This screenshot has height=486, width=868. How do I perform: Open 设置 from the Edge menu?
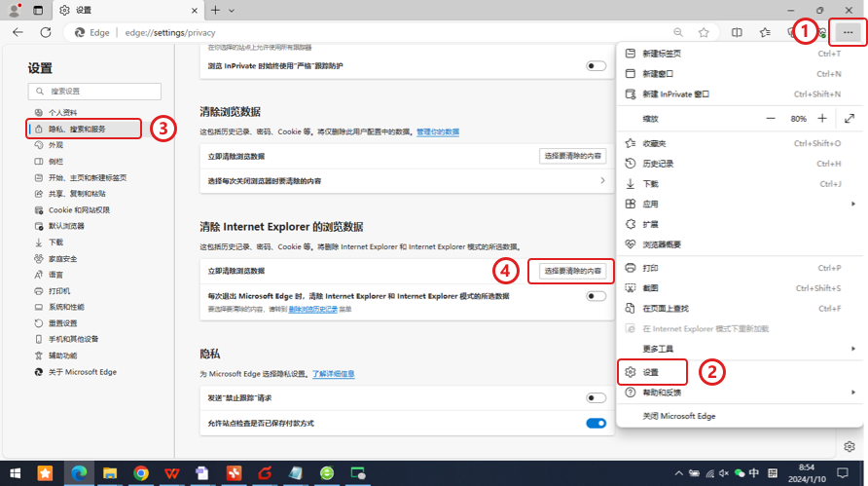tap(741, 372)
